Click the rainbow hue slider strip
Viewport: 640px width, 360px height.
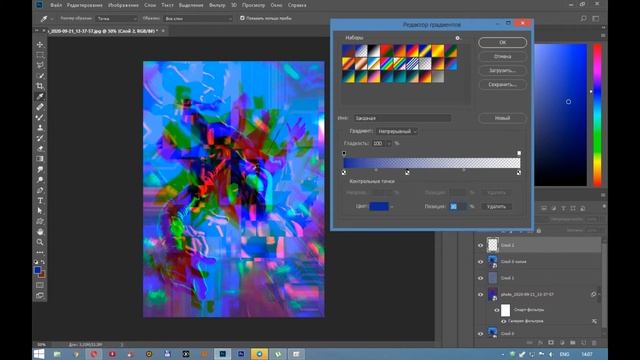(x=597, y=114)
